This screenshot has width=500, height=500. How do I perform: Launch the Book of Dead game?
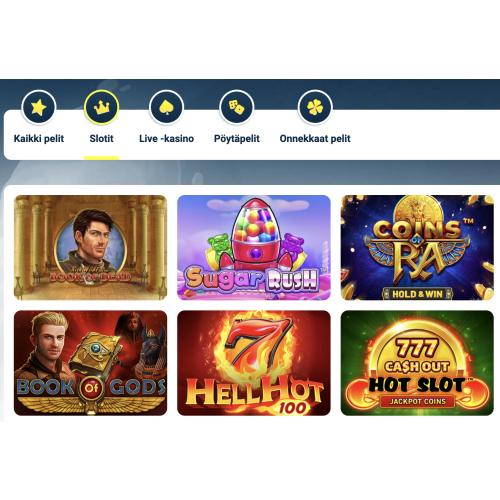pos(90,248)
